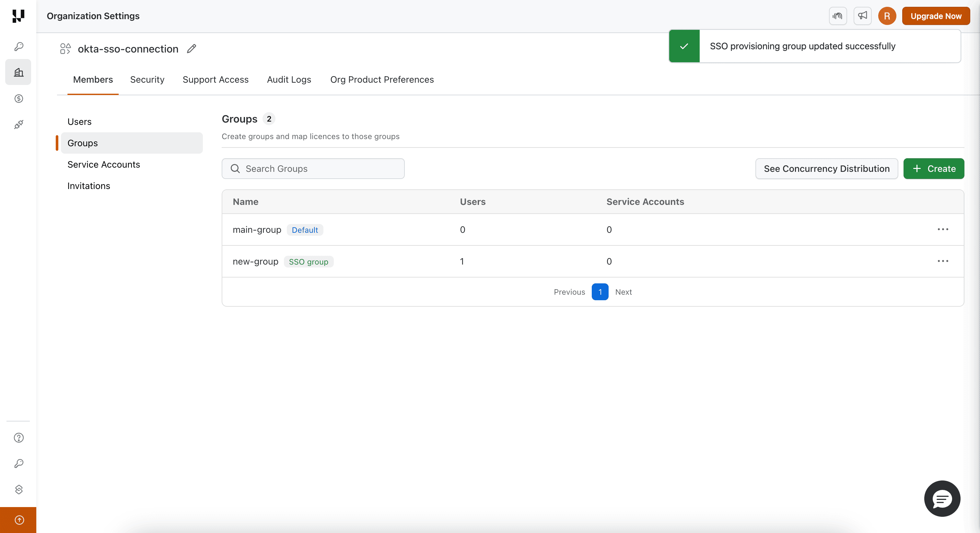980x533 pixels.
Task: Click the orange upload arrow icon
Action: (19, 520)
